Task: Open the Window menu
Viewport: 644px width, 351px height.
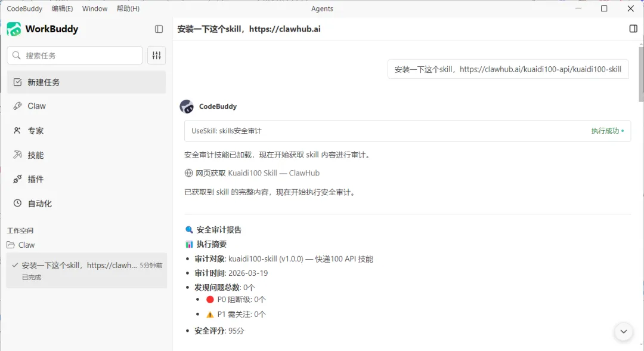Action: pyautogui.click(x=94, y=8)
